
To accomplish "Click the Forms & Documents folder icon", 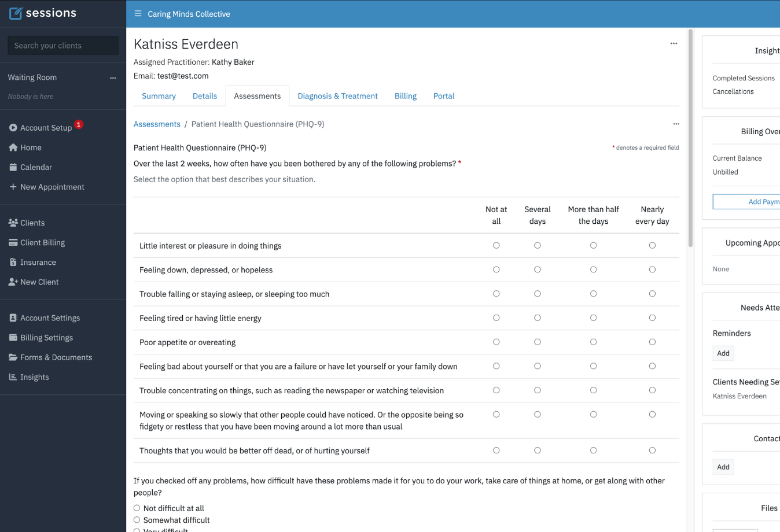I will point(13,357).
